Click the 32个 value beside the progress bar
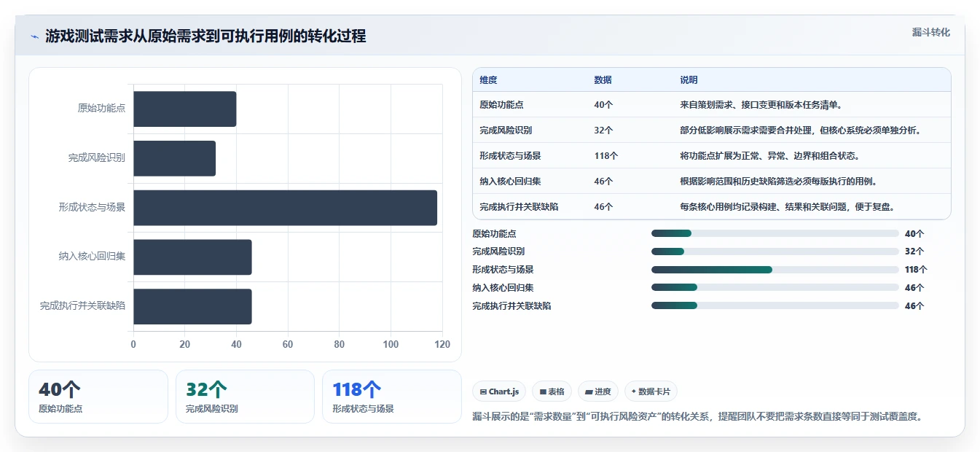The width and height of the screenshot is (980, 452). 914,252
